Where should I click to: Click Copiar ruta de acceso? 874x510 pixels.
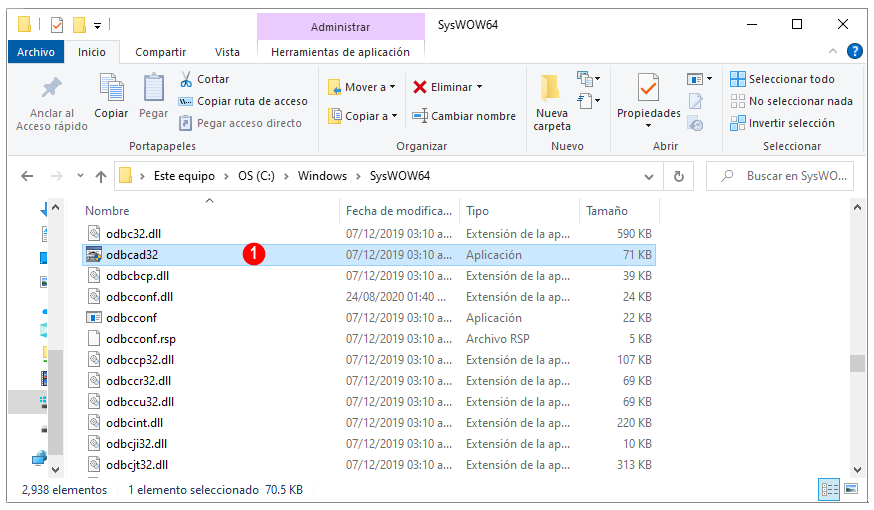243,101
